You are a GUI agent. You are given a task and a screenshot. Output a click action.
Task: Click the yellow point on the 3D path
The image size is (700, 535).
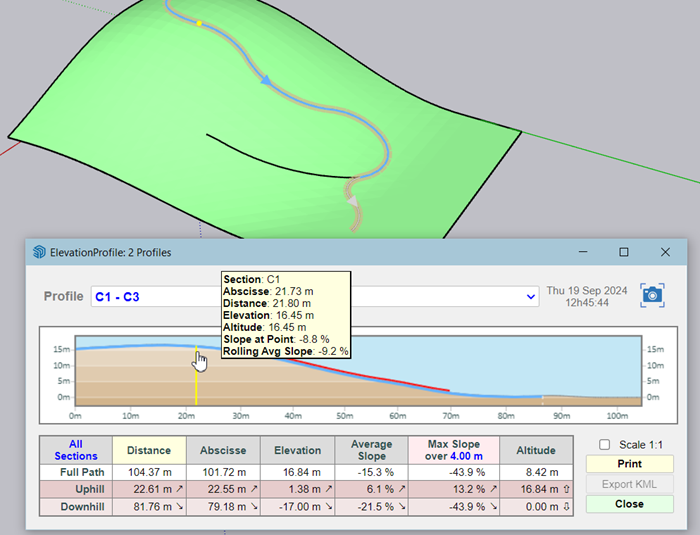tap(199, 23)
